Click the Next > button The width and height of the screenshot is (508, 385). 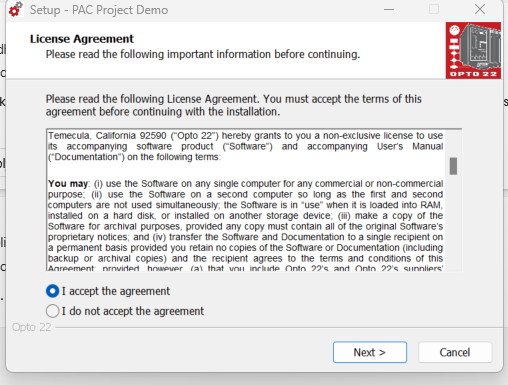coord(370,352)
